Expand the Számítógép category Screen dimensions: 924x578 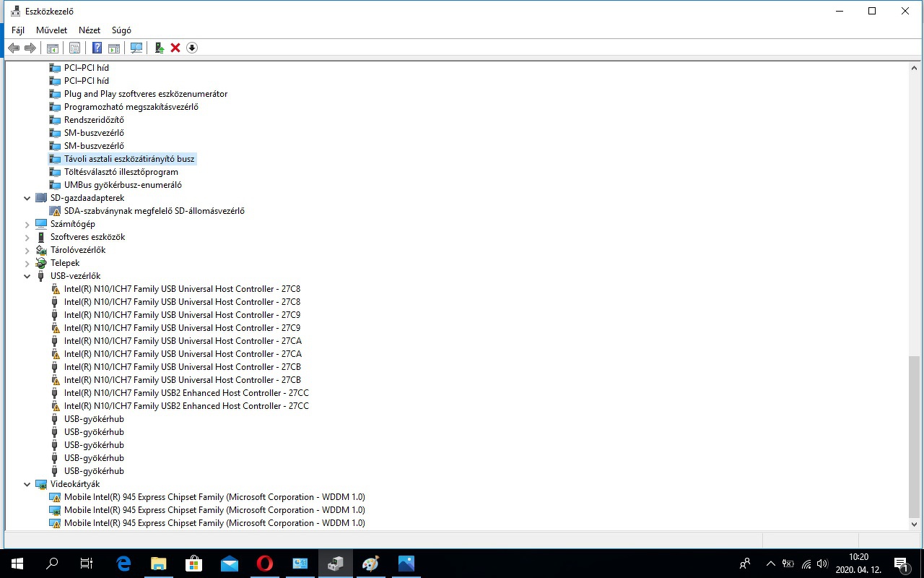(x=27, y=224)
